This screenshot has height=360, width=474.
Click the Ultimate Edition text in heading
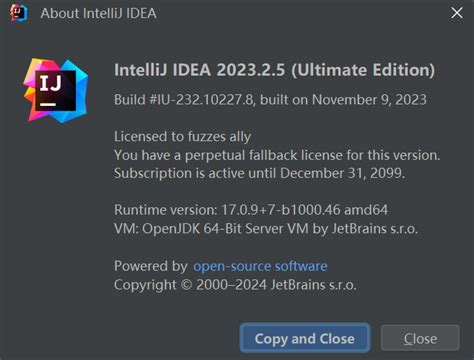coord(363,70)
